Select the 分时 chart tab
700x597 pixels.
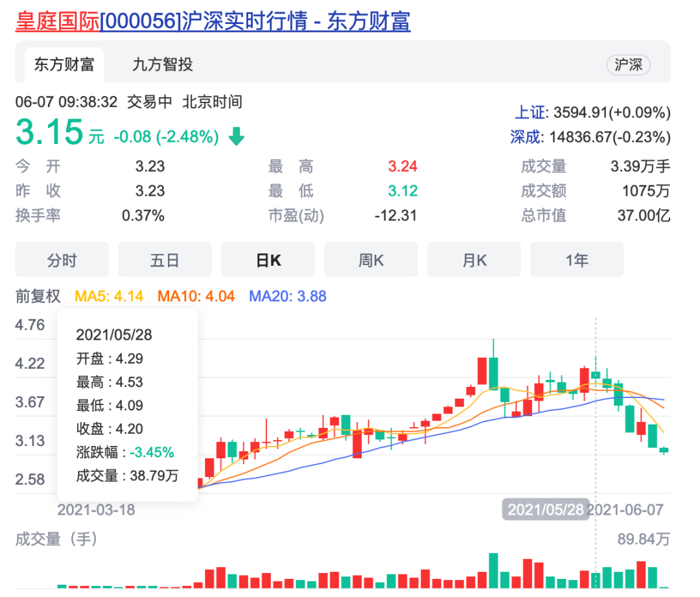click(62, 259)
